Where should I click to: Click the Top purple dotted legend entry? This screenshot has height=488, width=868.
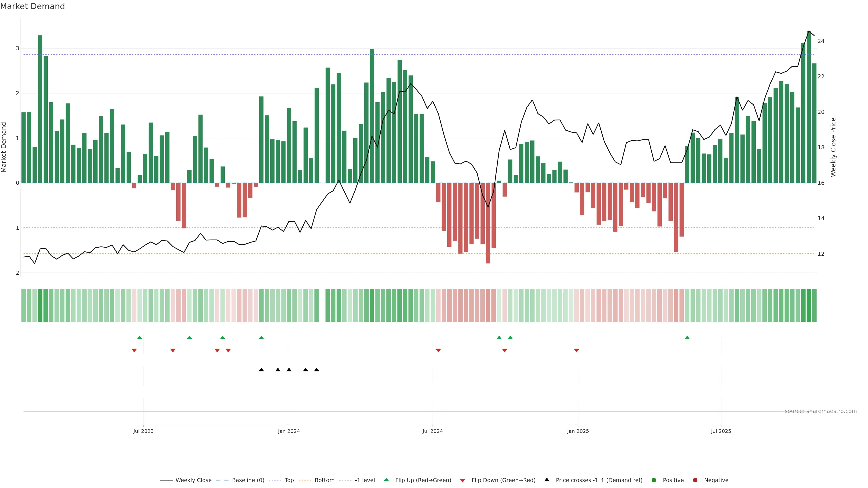coord(289,480)
